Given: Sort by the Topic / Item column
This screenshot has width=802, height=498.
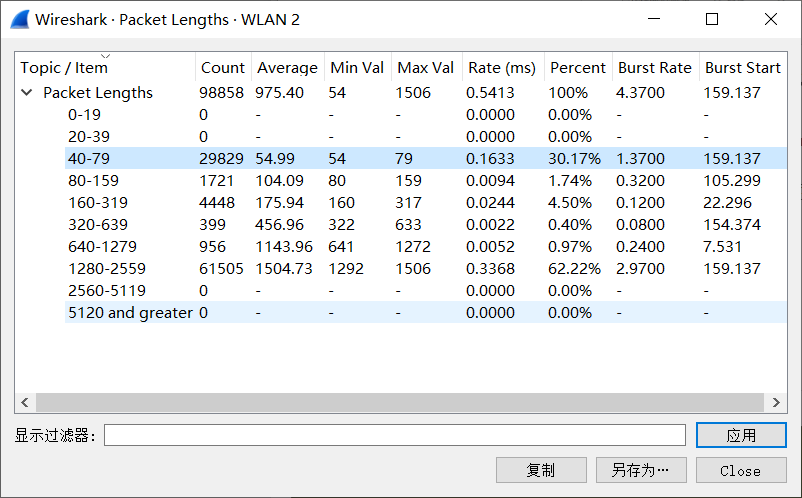Looking at the screenshot, I should [64, 68].
